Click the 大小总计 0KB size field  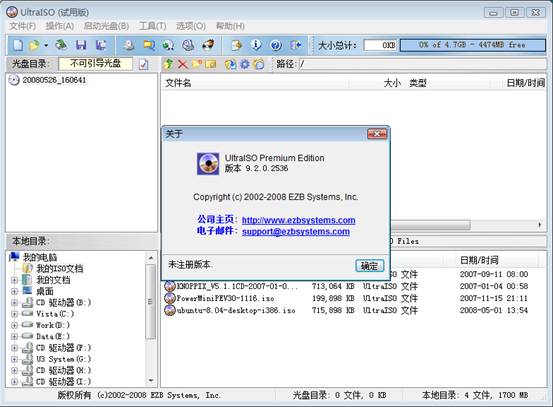[380, 45]
